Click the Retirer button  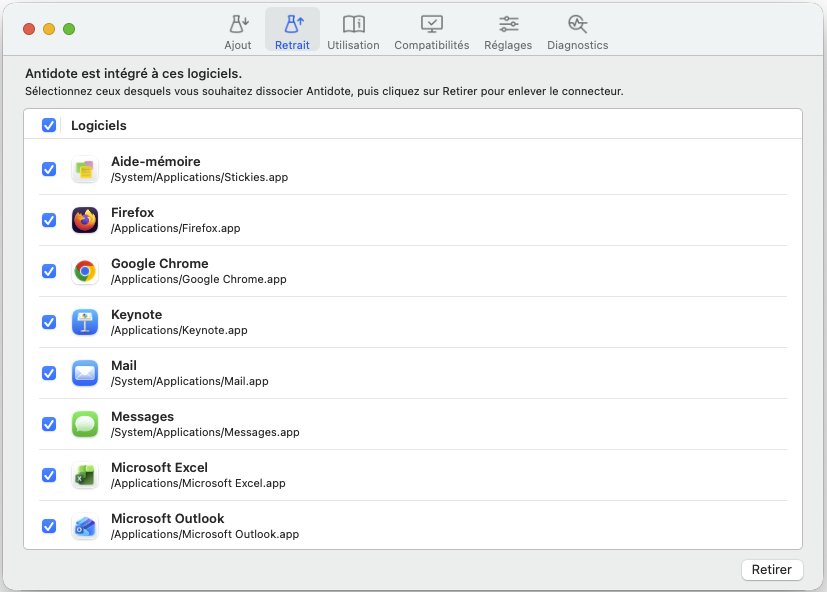tap(772, 570)
